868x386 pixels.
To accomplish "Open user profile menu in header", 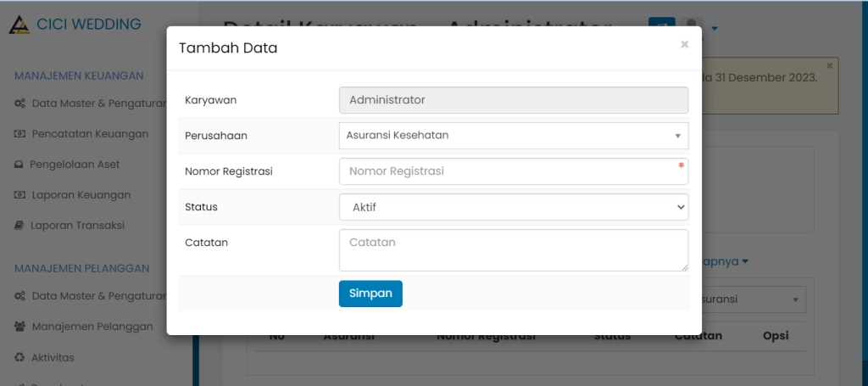I will (696, 28).
